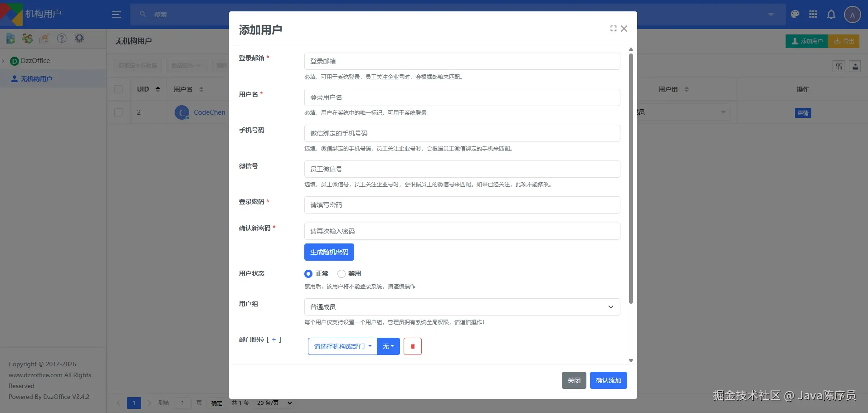868x413 pixels.
Task: Focus the 登录用户名 input field
Action: 462,97
